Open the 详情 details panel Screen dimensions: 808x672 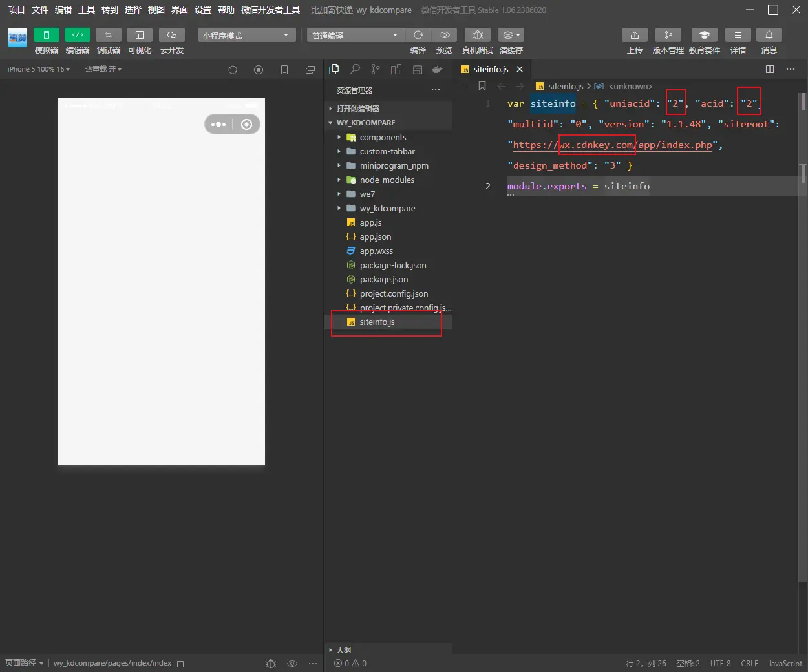pos(738,35)
